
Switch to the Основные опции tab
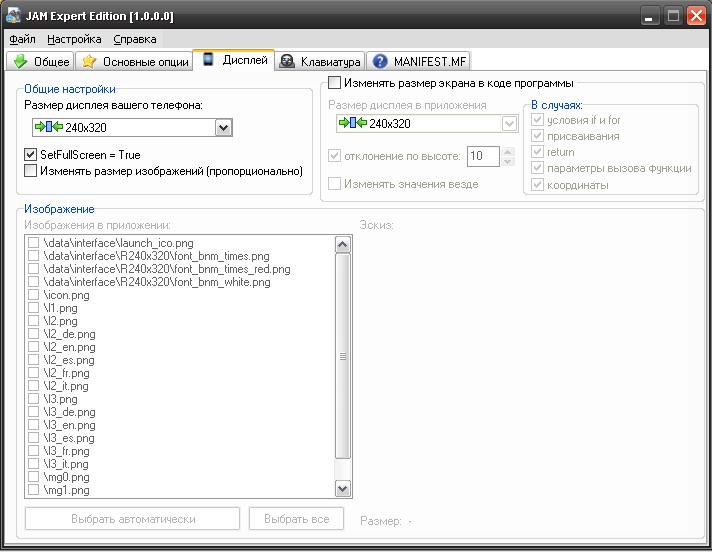[134, 61]
